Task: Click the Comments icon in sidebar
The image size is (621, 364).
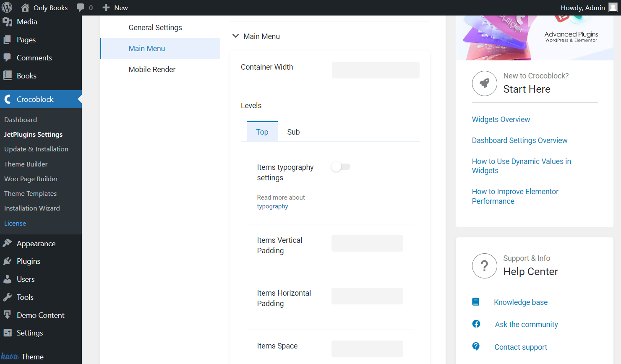Action: [8, 58]
